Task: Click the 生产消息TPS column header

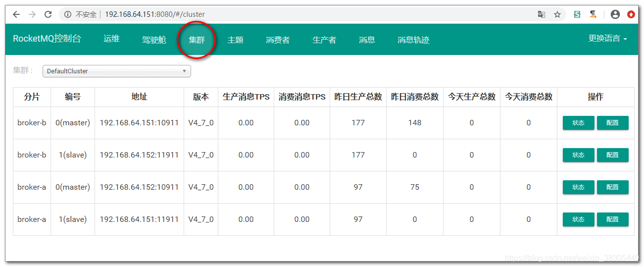Action: coord(246,97)
